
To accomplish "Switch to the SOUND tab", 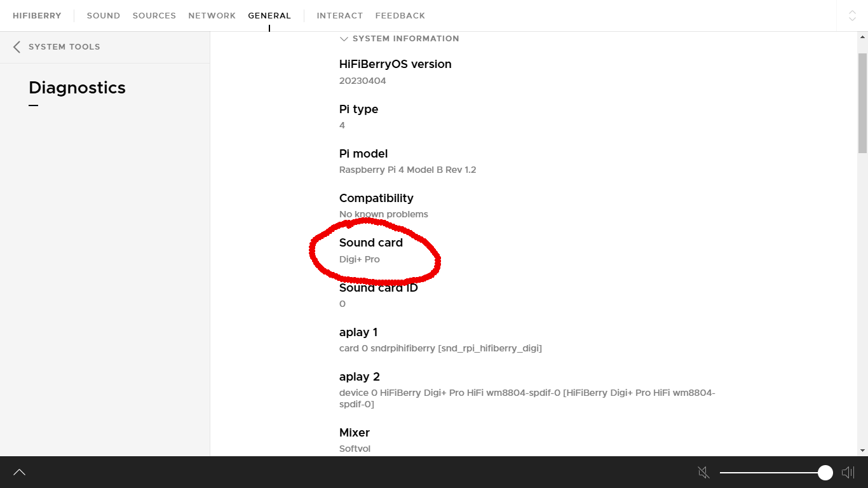I will pos(104,15).
